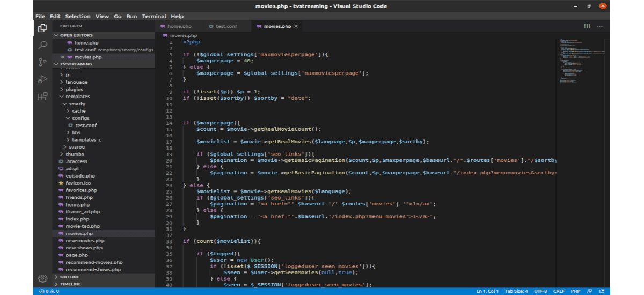Open the Search view in activity bar
Viewport: 644px width, 295px height.
click(x=42, y=46)
